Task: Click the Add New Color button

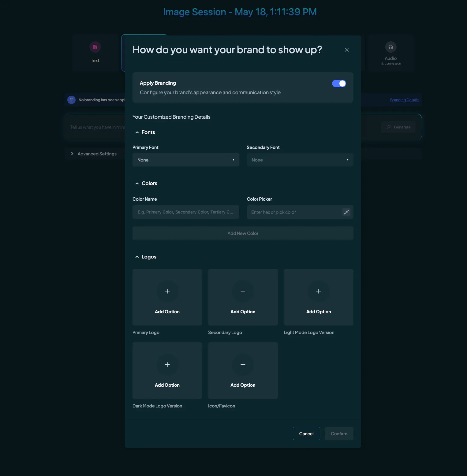Action: point(243,233)
